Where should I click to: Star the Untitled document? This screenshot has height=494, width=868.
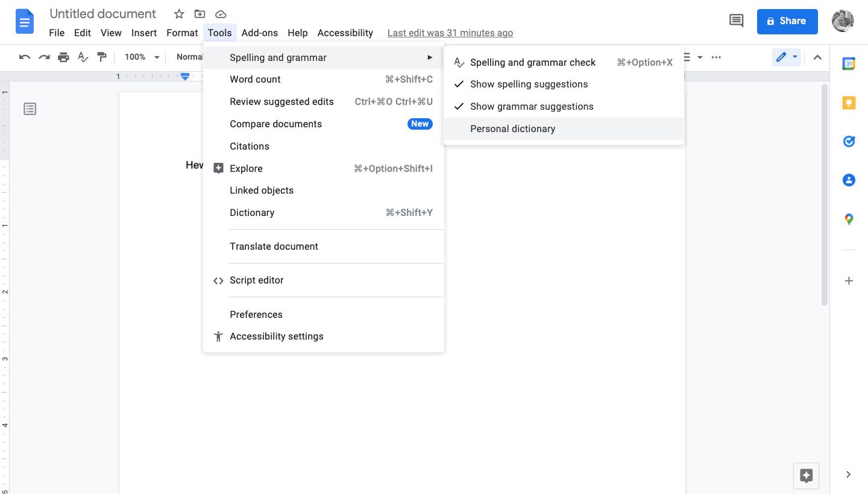coord(178,13)
